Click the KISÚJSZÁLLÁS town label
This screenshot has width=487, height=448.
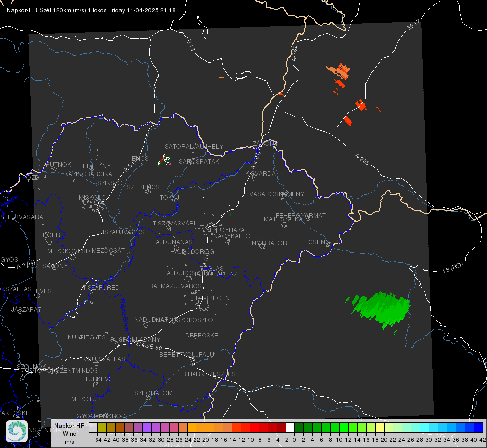[x=104, y=359]
